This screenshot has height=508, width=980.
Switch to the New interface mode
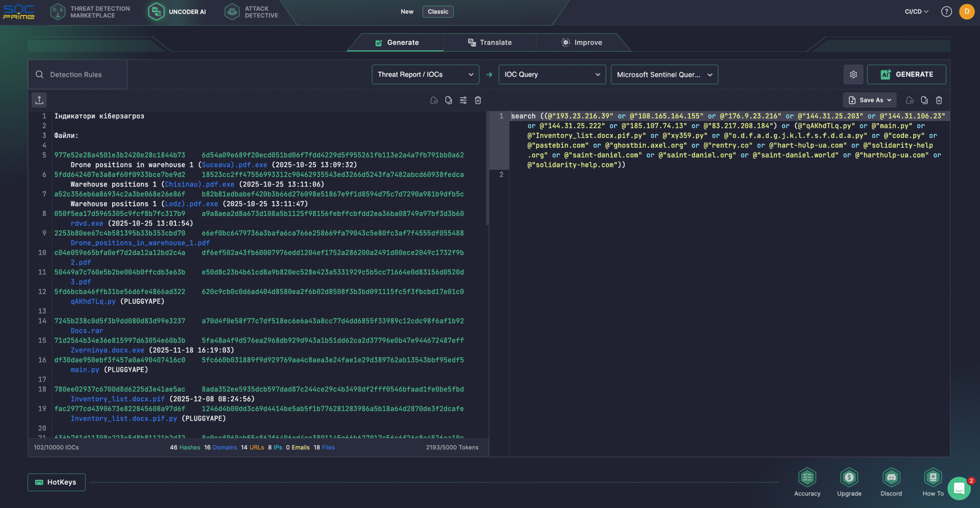tap(407, 11)
